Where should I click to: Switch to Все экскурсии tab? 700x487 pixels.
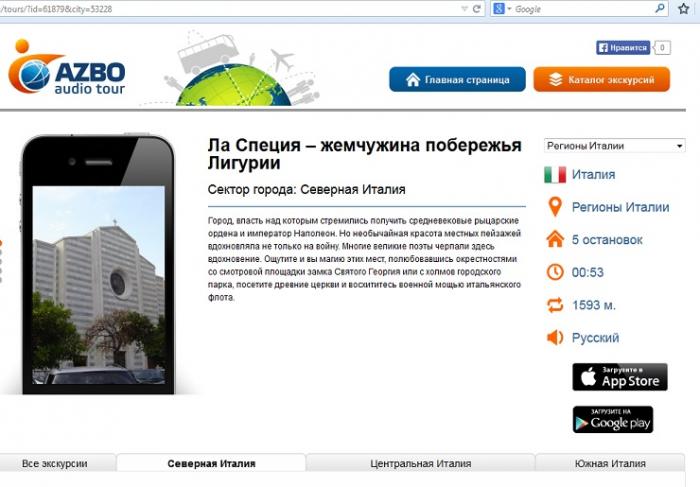55,464
